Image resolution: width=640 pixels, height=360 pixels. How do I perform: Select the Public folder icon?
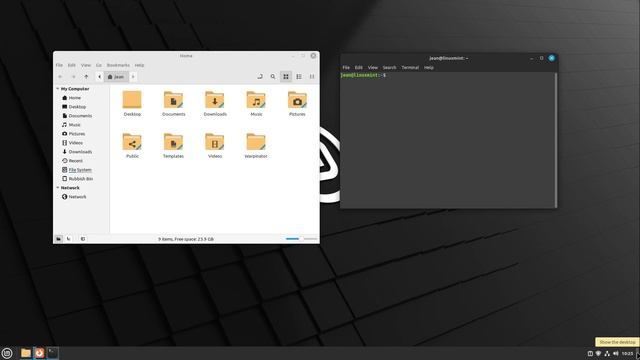point(132,142)
